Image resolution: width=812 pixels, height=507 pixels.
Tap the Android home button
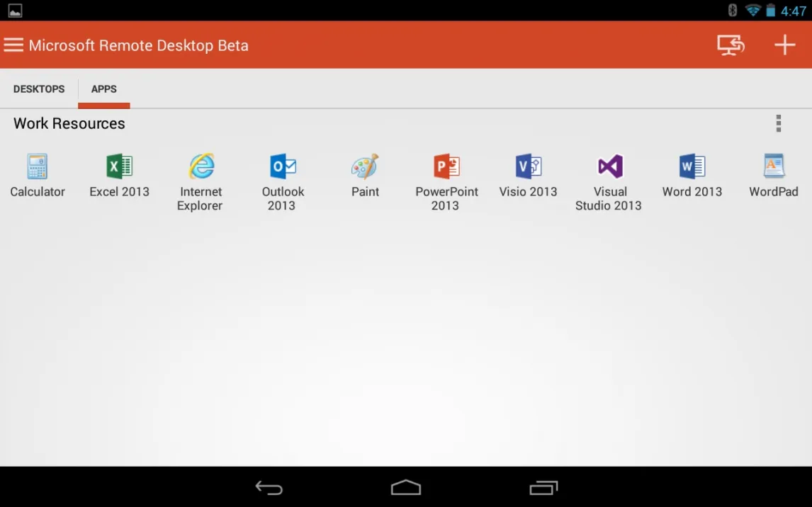pos(406,488)
